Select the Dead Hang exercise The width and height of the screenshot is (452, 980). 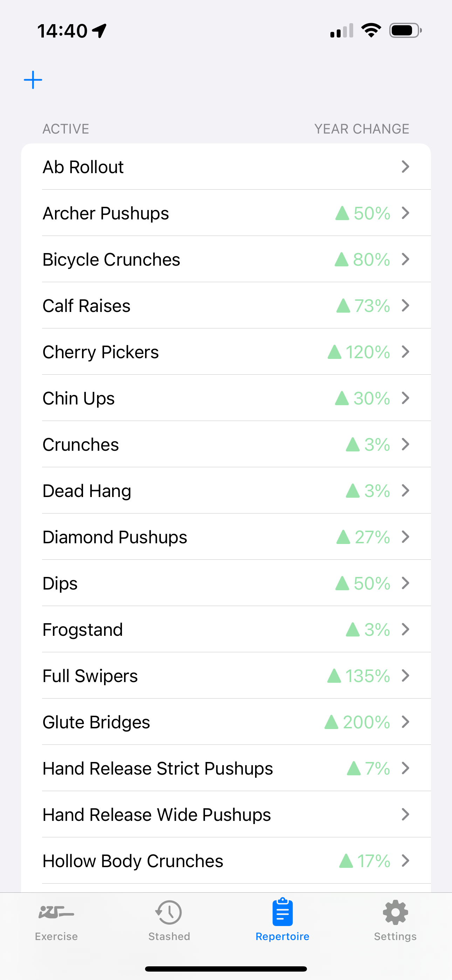coord(226,491)
